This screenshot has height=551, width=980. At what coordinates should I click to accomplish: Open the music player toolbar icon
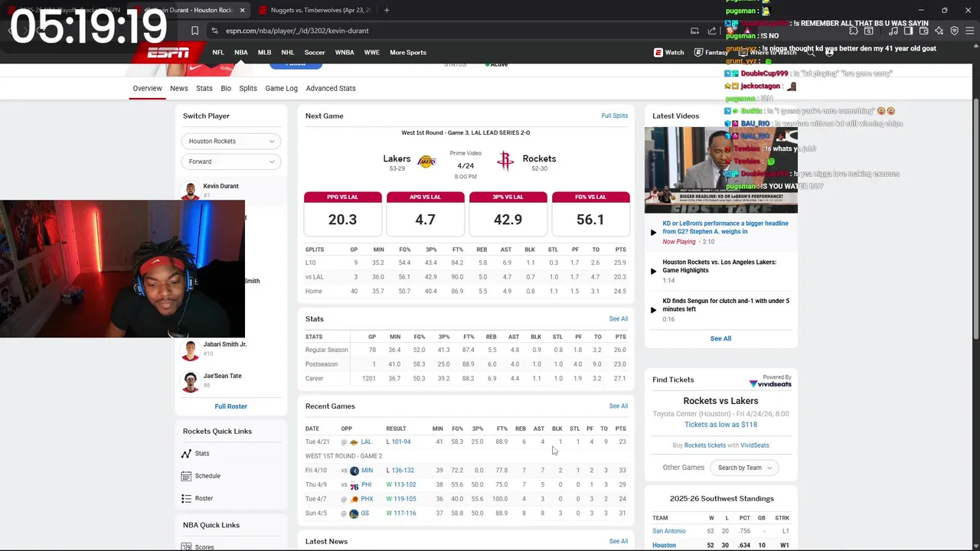pos(893,31)
